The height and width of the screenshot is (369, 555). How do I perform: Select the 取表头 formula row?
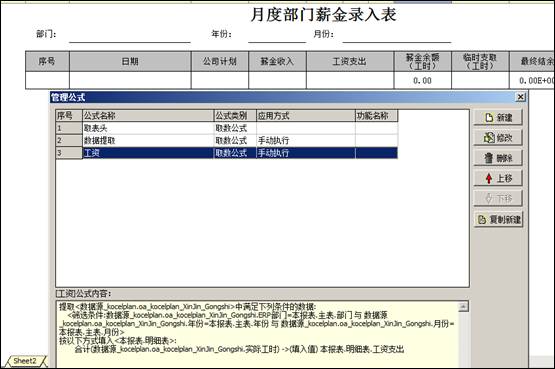[227, 128]
